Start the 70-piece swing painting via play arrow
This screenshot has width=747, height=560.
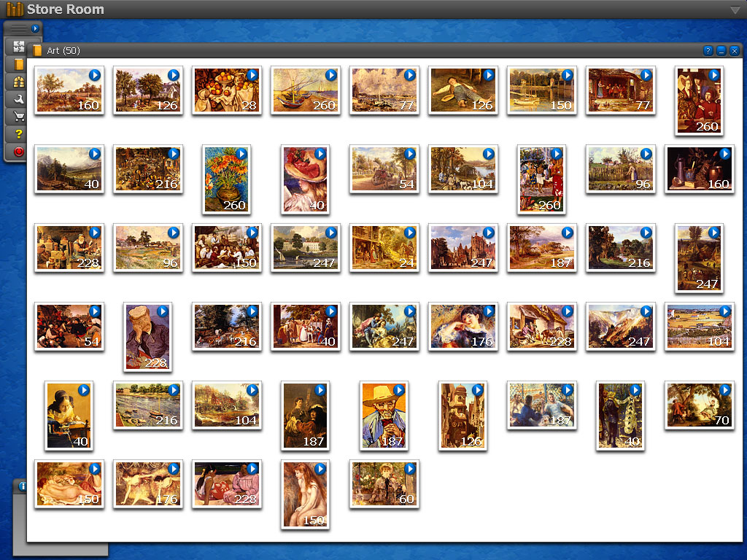click(x=724, y=391)
